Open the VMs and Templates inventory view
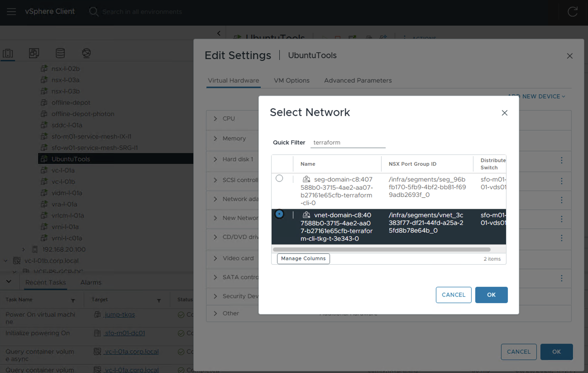 tap(34, 53)
